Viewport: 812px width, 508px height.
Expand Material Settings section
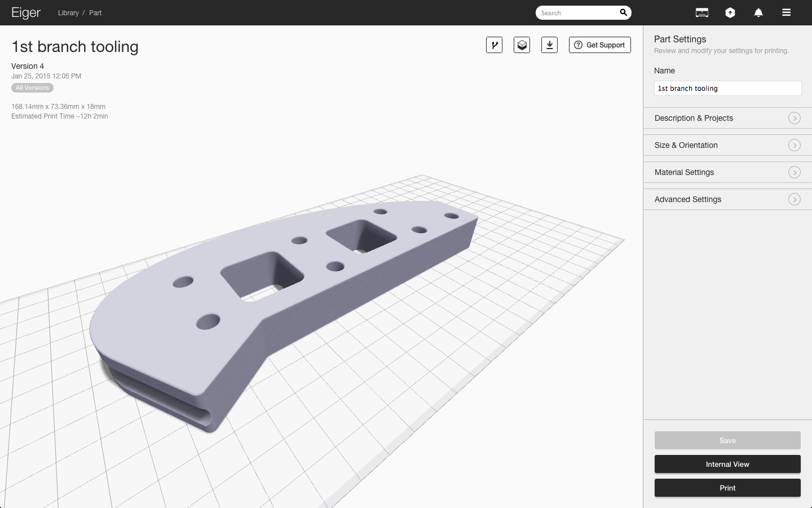click(x=727, y=172)
